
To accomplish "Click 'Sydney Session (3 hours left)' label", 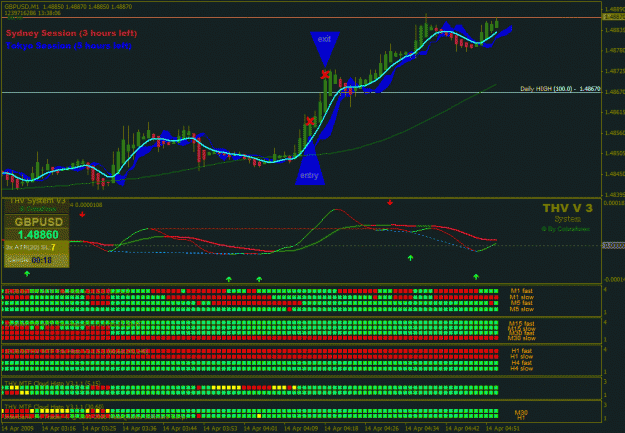I will click(71, 33).
